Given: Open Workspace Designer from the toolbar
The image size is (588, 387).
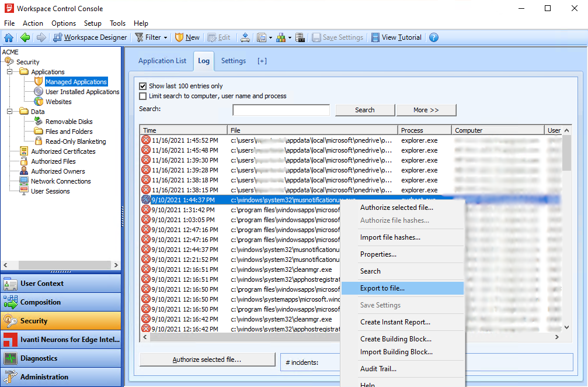Looking at the screenshot, I should click(x=90, y=37).
